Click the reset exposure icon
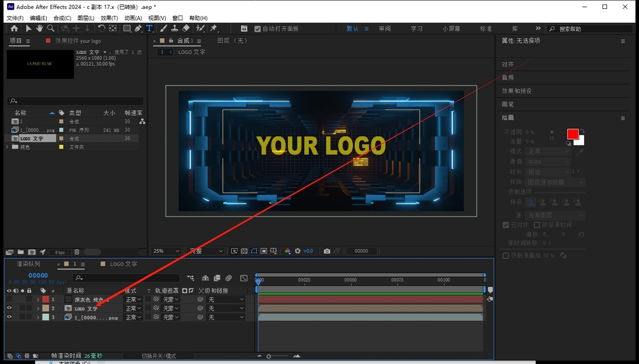This screenshot has height=364, width=639. click(298, 251)
